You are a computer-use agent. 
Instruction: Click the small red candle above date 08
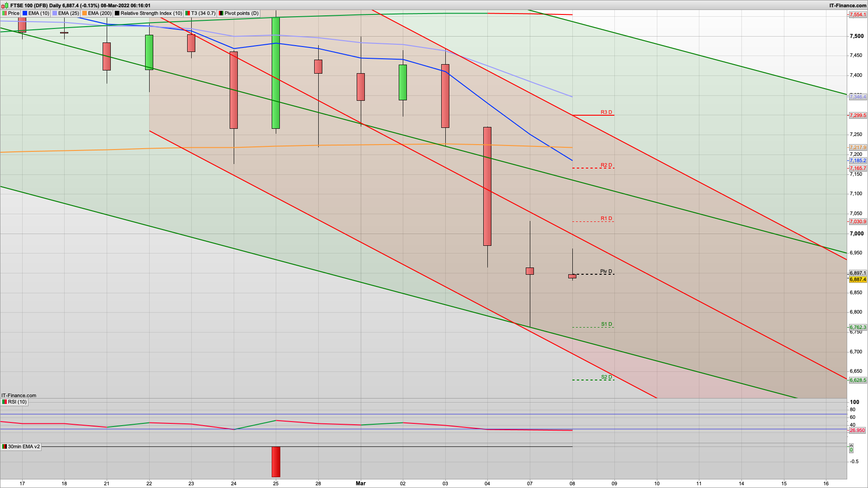click(x=572, y=276)
